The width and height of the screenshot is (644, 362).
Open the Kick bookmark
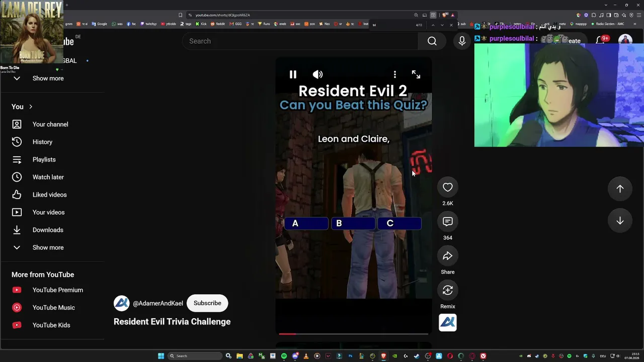pos(201,24)
